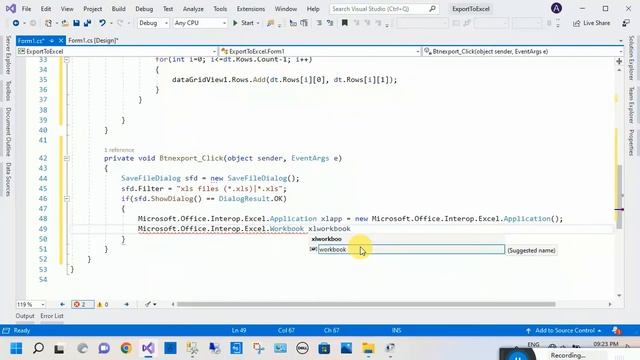Open Windows taskbar search

click(x=38, y=348)
